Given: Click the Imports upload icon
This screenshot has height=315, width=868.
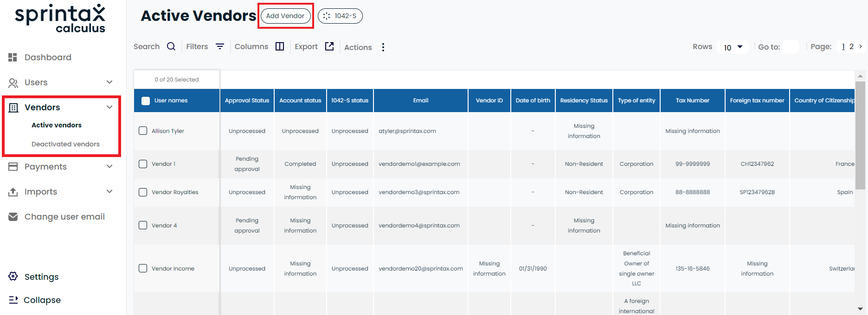Looking at the screenshot, I should coord(13,192).
